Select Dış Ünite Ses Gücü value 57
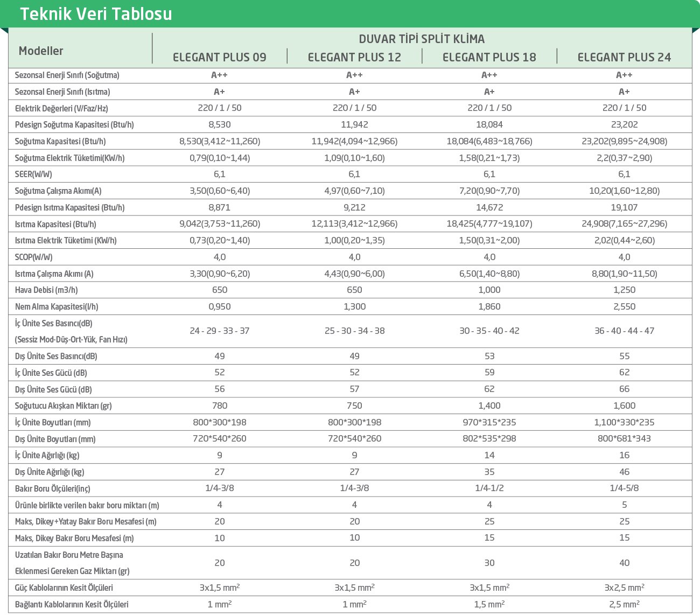Viewport: 700px width, 615px height. pyautogui.click(x=354, y=389)
